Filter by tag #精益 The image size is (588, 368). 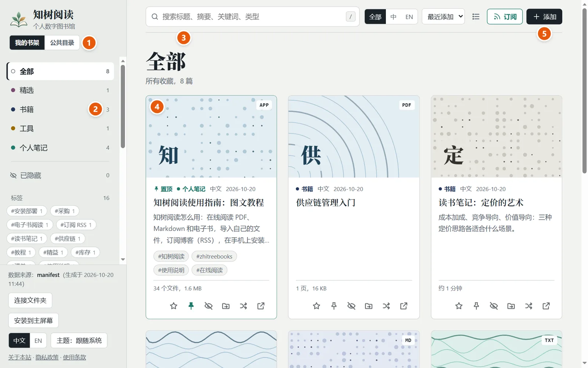pyautogui.click(x=53, y=252)
